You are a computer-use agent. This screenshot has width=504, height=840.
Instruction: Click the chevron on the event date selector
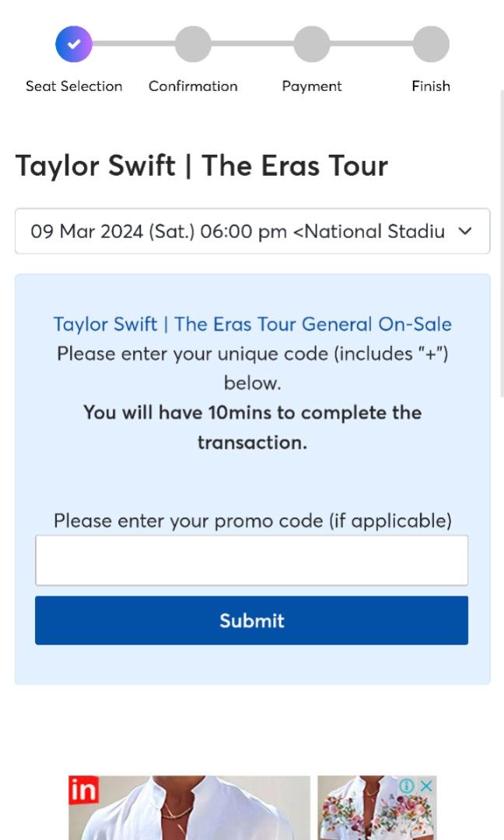[464, 231]
